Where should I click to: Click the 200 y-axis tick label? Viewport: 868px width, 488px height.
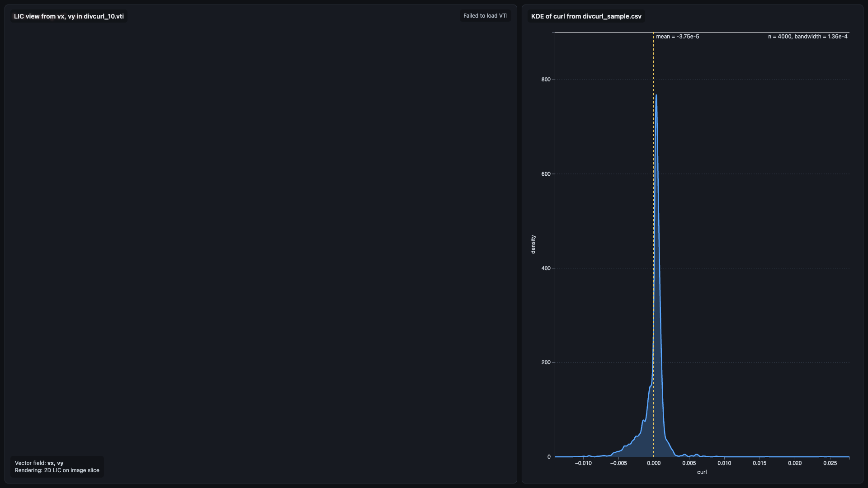coord(546,362)
